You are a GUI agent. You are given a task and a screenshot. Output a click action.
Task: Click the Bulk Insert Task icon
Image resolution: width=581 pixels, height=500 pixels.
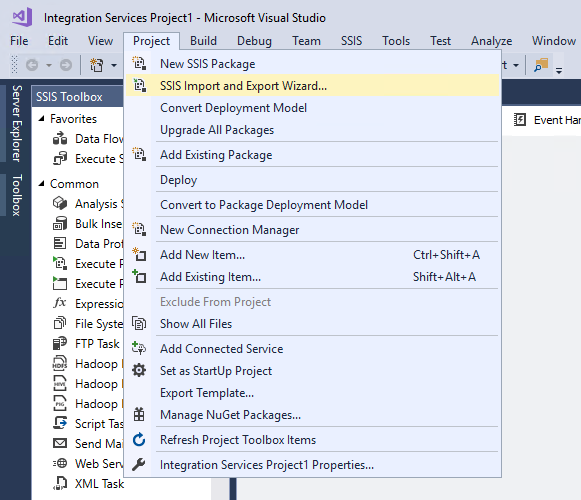pos(60,223)
